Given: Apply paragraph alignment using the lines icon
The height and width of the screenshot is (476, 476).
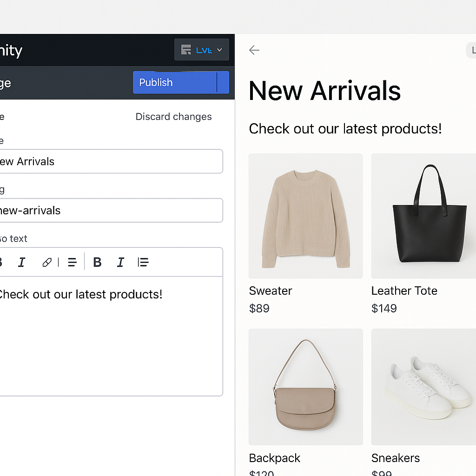Looking at the screenshot, I should click(x=72, y=262).
